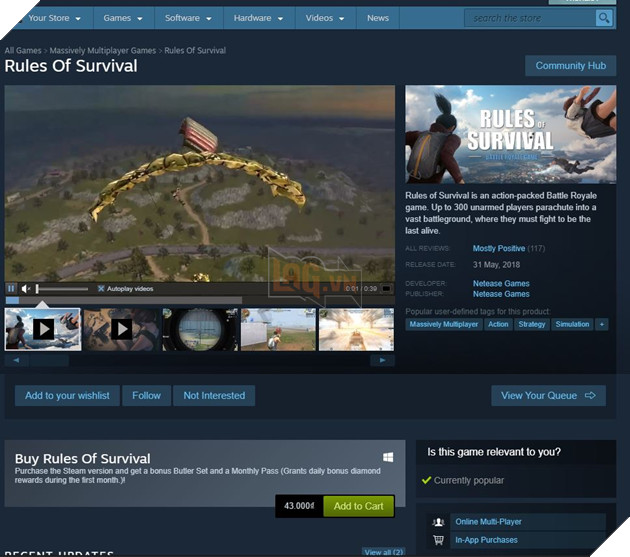Click the Rules Of Survival breadcrumb
The image size is (630, 557).
(195, 51)
